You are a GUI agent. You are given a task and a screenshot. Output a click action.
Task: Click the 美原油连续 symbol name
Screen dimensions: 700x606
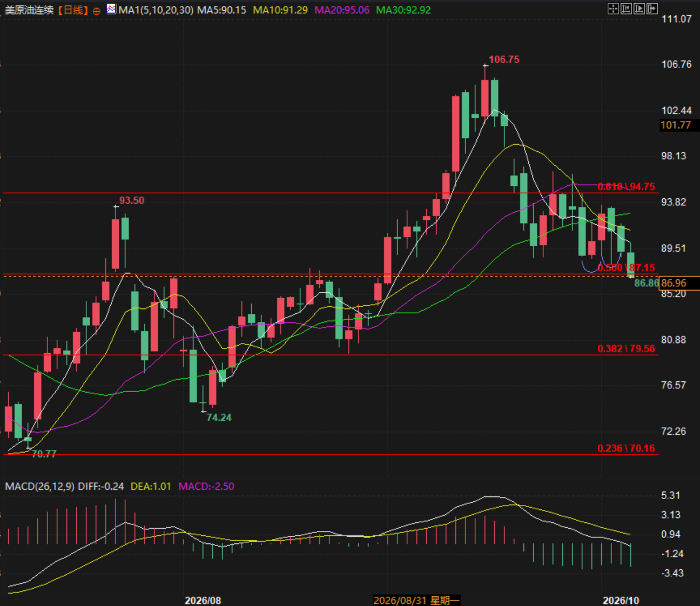[29, 10]
